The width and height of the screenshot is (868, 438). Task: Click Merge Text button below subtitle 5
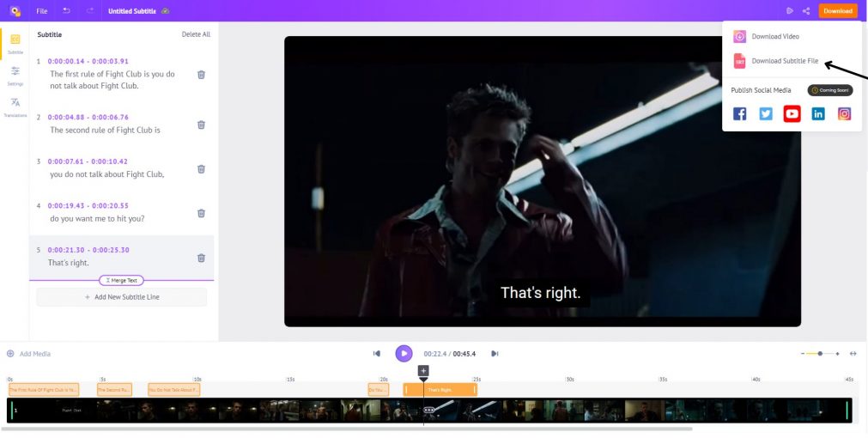point(122,280)
